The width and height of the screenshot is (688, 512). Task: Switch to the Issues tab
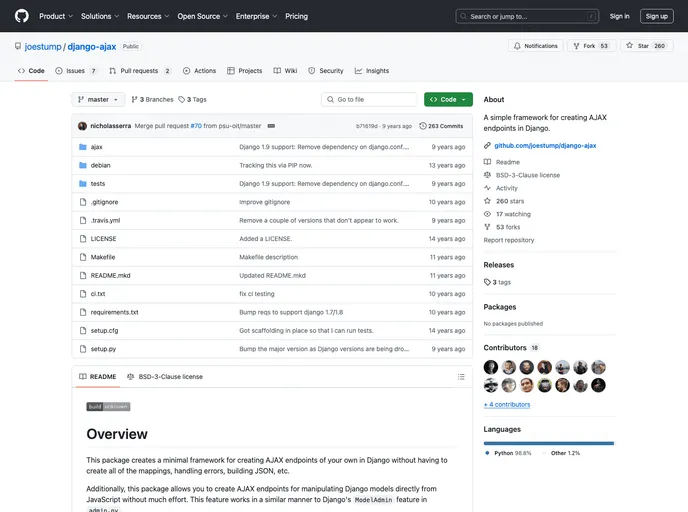click(76, 71)
